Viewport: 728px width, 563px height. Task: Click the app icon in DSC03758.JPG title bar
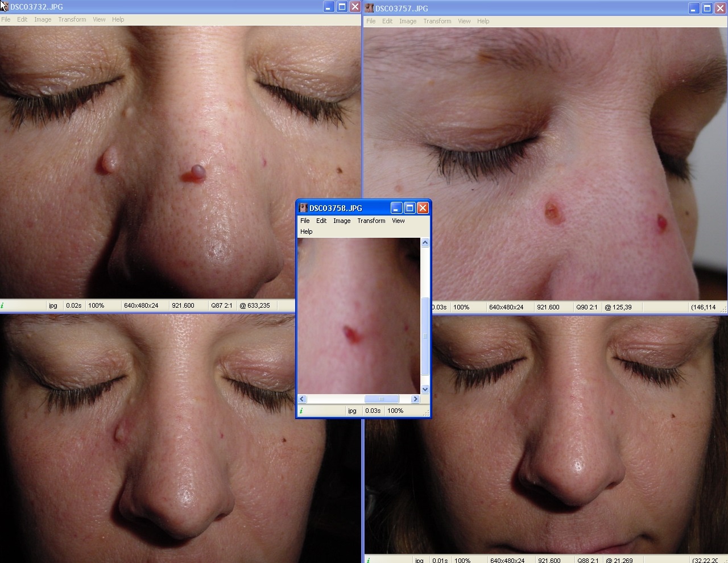pos(303,208)
